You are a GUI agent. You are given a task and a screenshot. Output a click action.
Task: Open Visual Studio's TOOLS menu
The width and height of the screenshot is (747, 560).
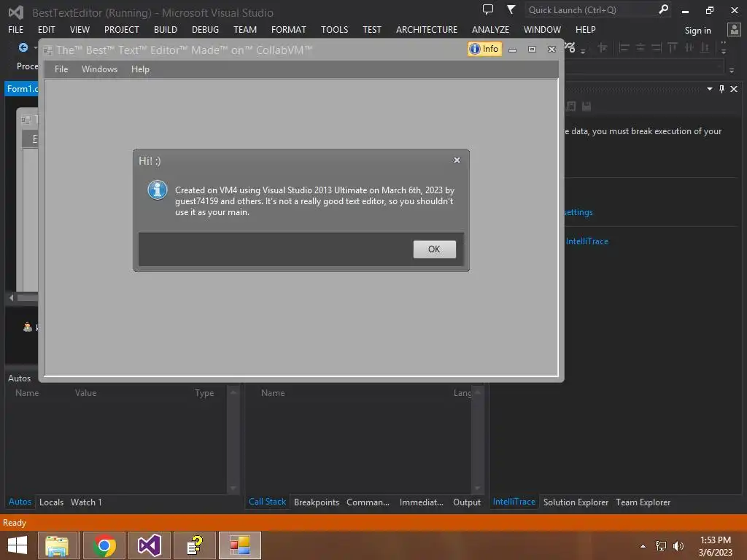pyautogui.click(x=334, y=29)
